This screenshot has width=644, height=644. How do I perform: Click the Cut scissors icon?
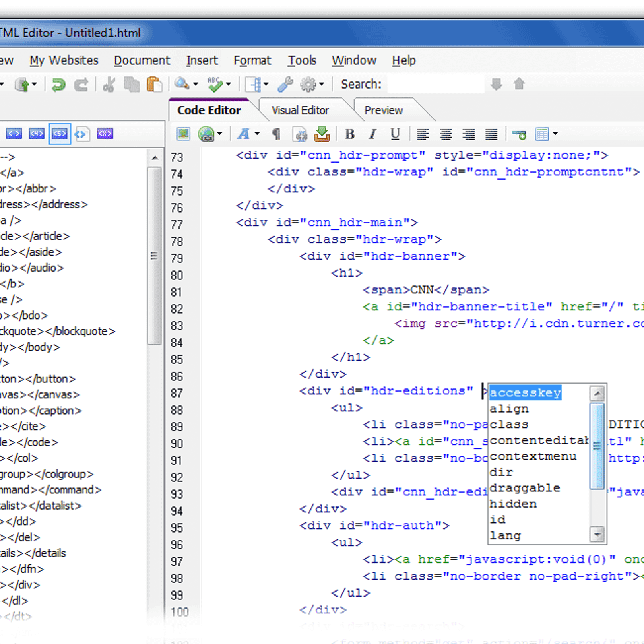click(x=109, y=85)
